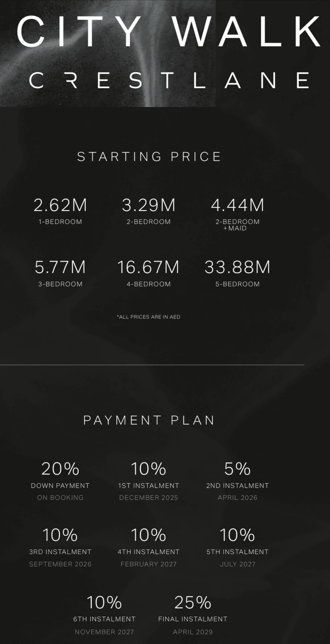Click the 3rd instalment September 2026 entry
The height and width of the screenshot is (644, 330).
click(60, 547)
